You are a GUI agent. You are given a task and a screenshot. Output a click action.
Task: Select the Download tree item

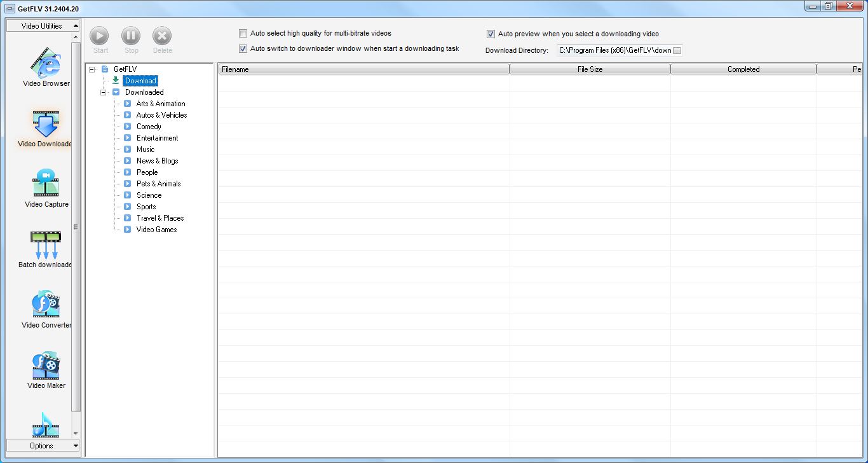(140, 81)
